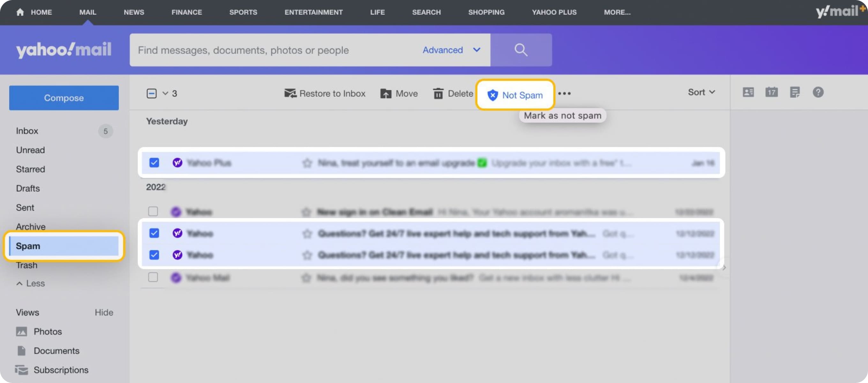Image resolution: width=868 pixels, height=383 pixels.
Task: Click the Help question mark icon
Action: coord(818,92)
